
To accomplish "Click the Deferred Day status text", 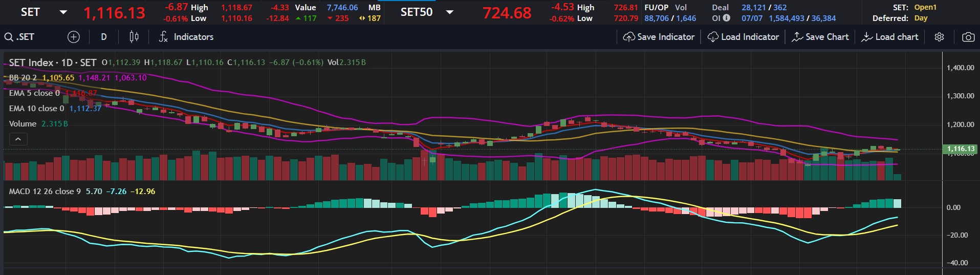I will 921,18.
